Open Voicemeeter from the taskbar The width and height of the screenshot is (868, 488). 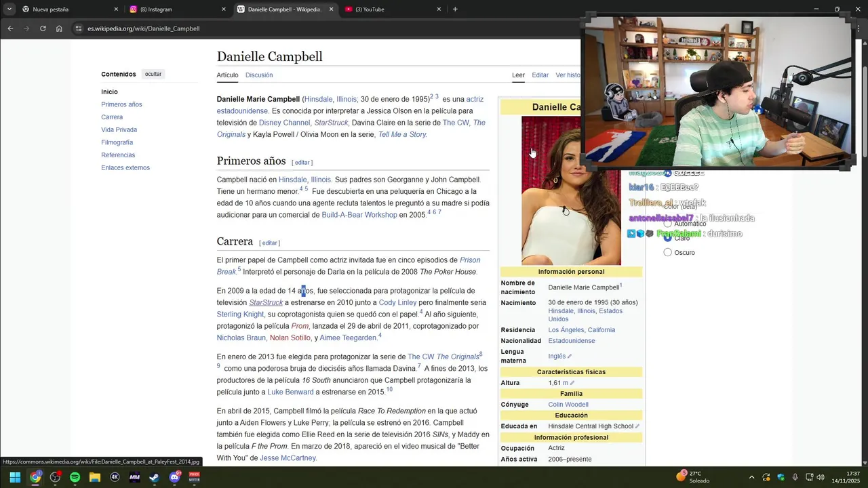point(194,477)
